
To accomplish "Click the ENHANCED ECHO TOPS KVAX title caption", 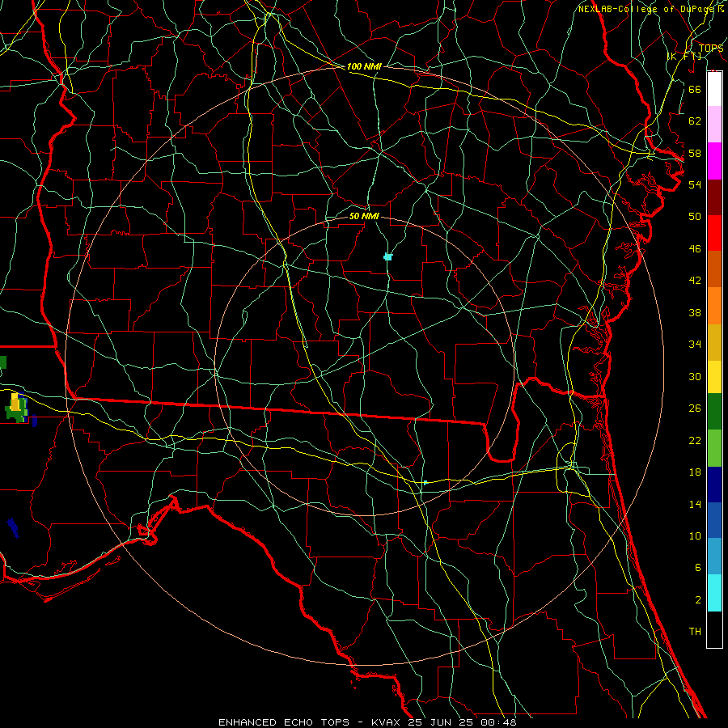I will [x=367, y=722].
